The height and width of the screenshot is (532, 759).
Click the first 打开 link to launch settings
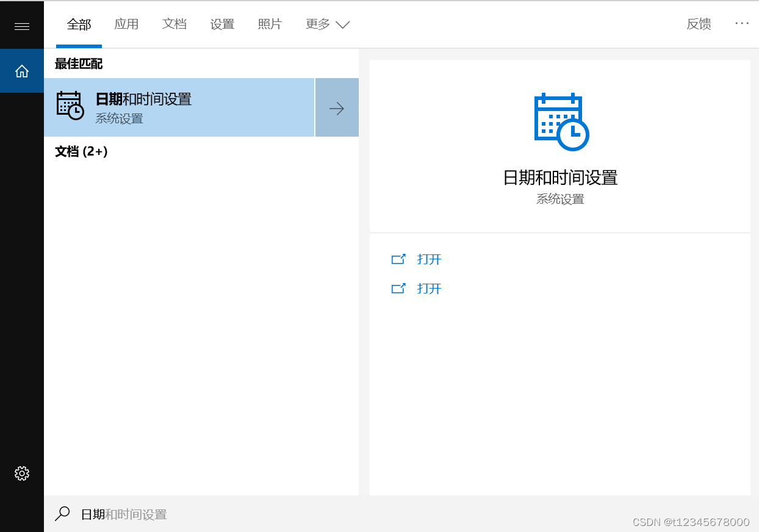[428, 259]
